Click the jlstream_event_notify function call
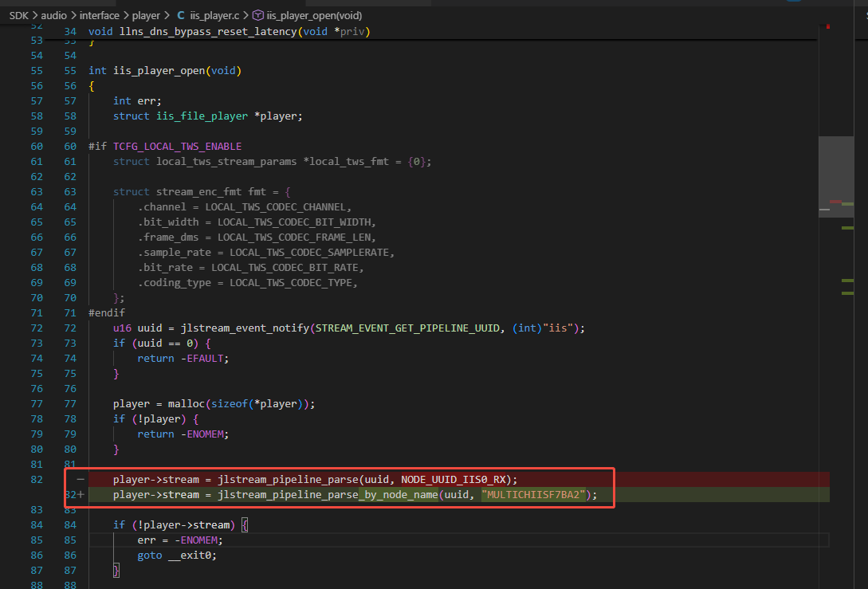This screenshot has height=589, width=868. pyautogui.click(x=245, y=328)
